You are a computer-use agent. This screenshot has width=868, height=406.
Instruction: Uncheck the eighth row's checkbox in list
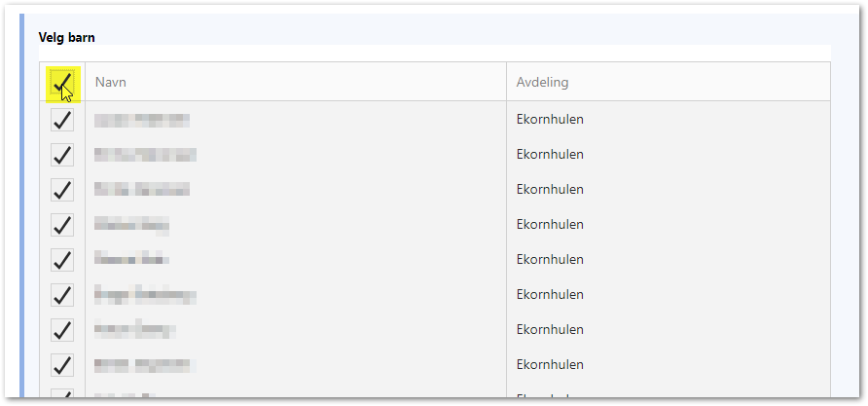coord(62,365)
